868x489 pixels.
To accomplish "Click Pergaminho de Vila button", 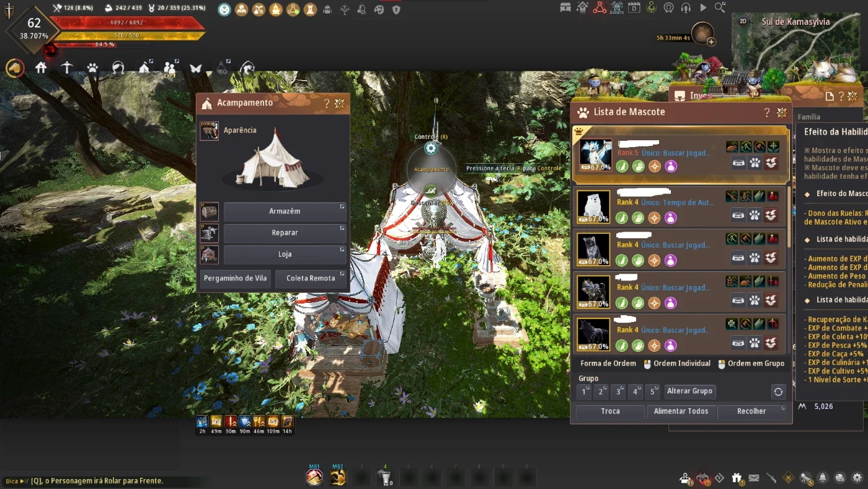I will 235,279.
